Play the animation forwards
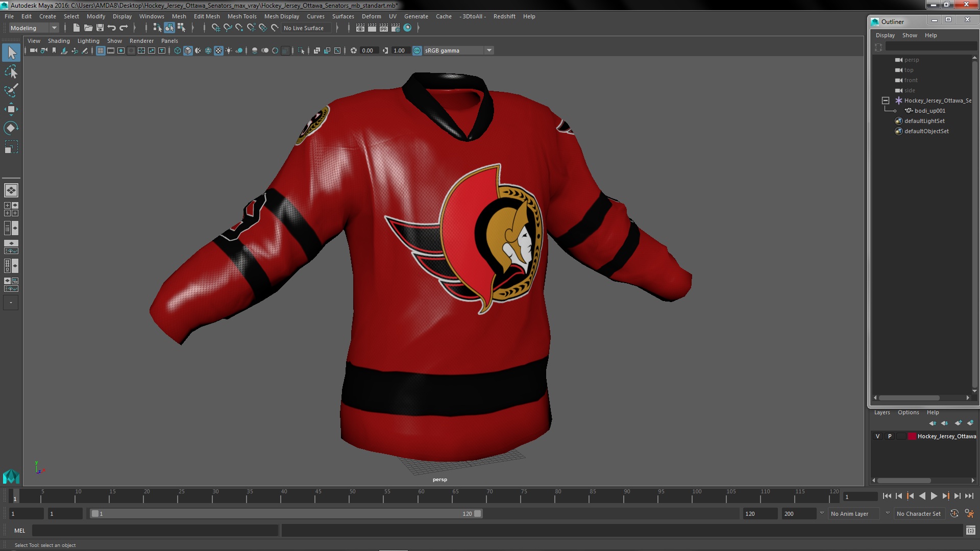The image size is (980, 551). tap(934, 496)
